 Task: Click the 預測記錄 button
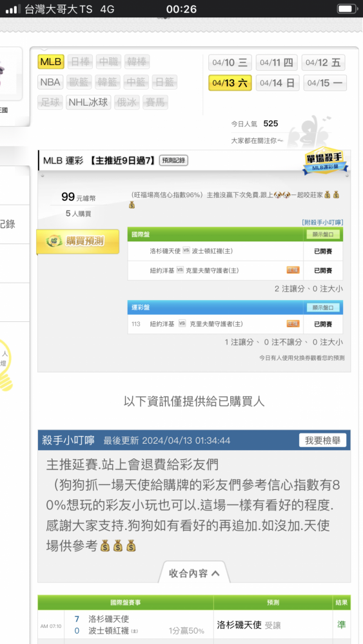coord(173,160)
